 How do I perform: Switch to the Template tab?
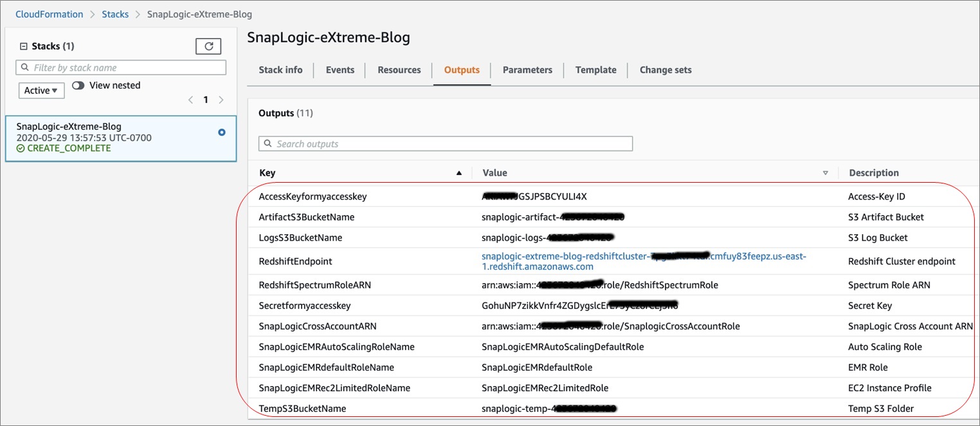pos(596,70)
